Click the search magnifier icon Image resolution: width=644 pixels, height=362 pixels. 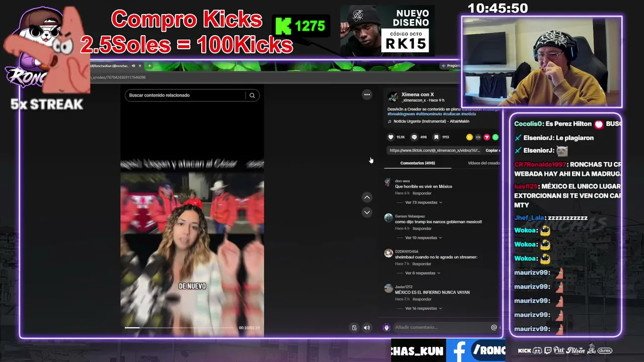[x=252, y=95]
